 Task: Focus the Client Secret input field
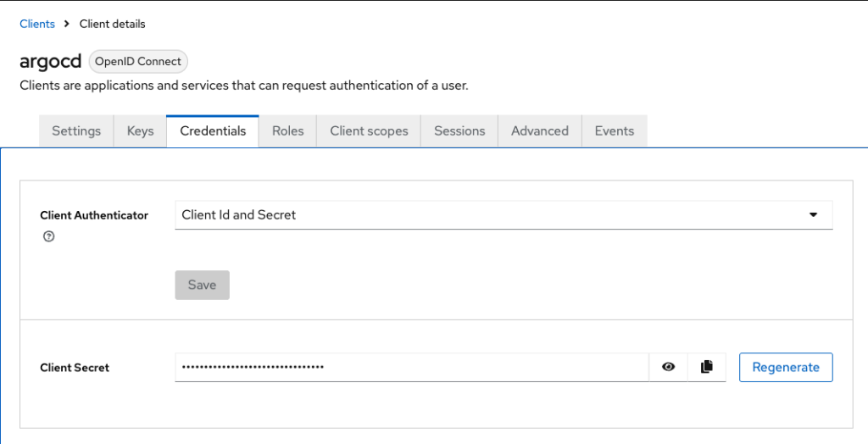(x=411, y=367)
